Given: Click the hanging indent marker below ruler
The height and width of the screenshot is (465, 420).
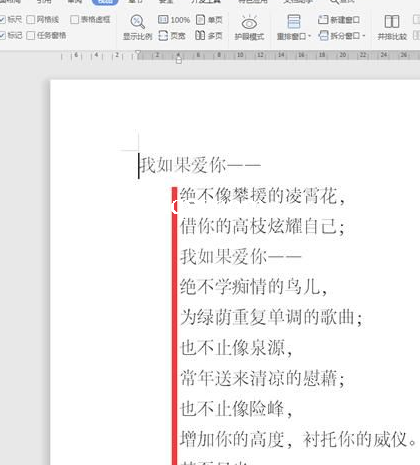Looking at the screenshot, I should [x=179, y=60].
